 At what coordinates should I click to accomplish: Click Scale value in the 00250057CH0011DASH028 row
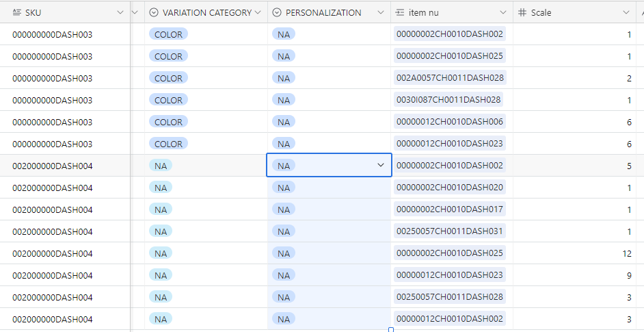coord(629,297)
